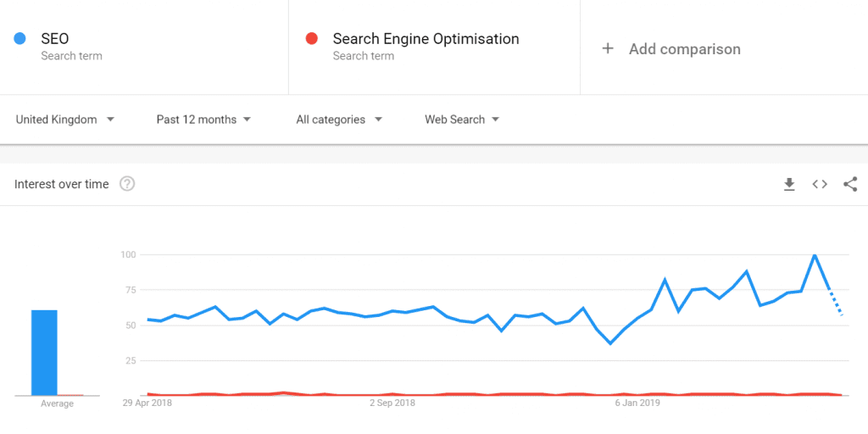868x434 pixels.
Task: Open the embed code icon
Action: [x=820, y=184]
